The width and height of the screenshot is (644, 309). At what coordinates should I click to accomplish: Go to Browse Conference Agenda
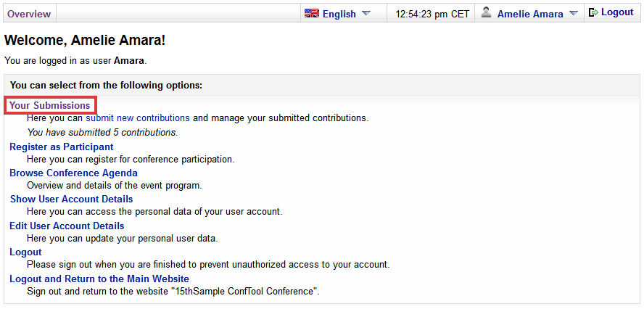tap(73, 173)
